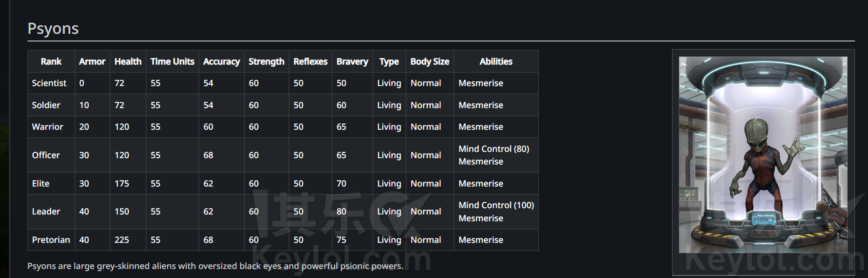Click the Body Size column header
This screenshot has height=278, width=868.
pos(430,61)
